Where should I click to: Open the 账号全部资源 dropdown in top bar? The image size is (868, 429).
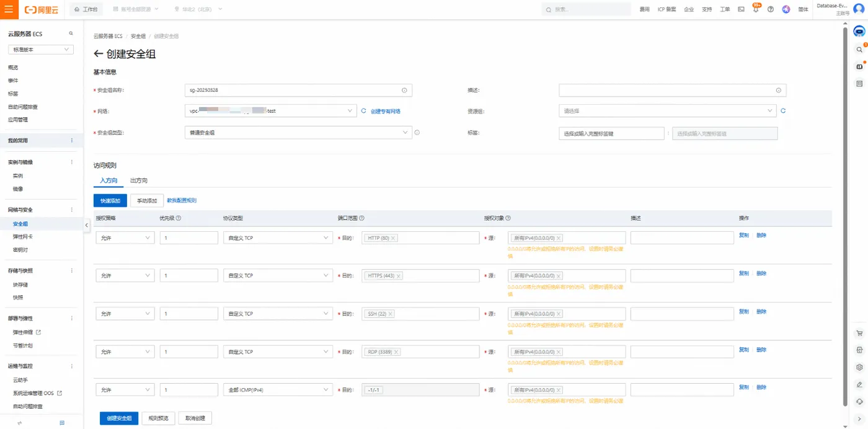136,9
